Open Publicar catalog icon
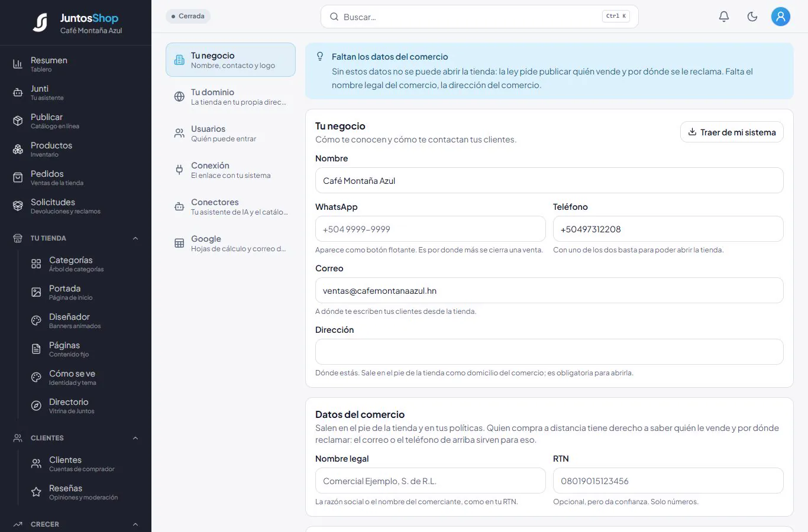This screenshot has height=532, width=808. tap(18, 121)
